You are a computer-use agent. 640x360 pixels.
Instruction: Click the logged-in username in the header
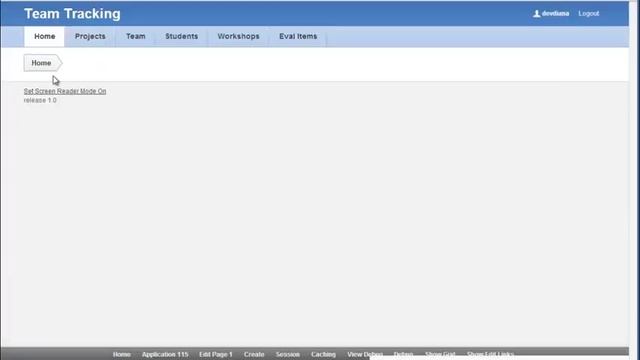(555, 13)
